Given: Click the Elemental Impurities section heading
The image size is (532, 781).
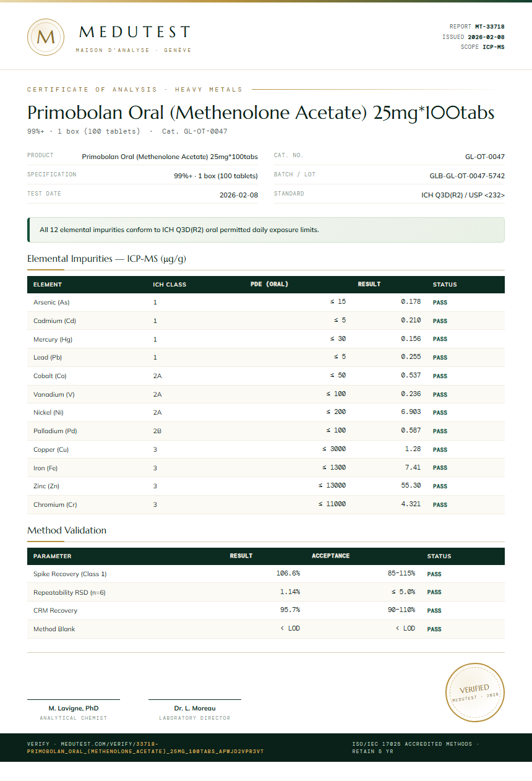Looking at the screenshot, I should [106, 259].
